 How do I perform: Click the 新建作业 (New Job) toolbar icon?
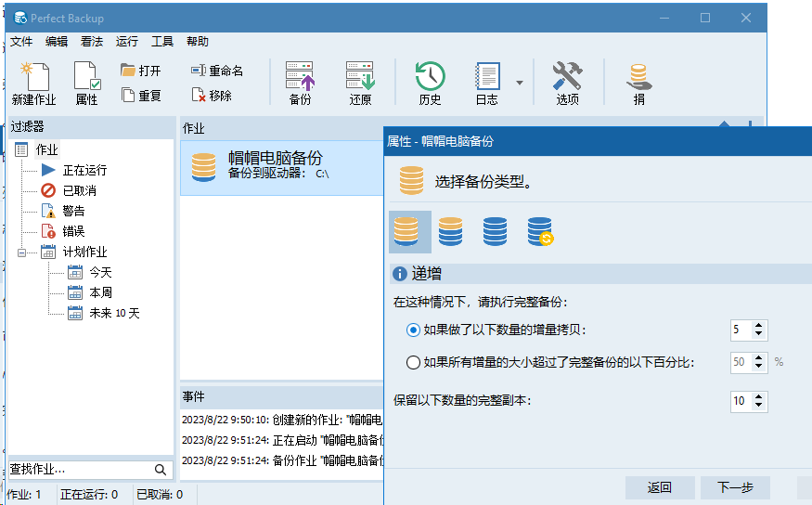[x=33, y=82]
